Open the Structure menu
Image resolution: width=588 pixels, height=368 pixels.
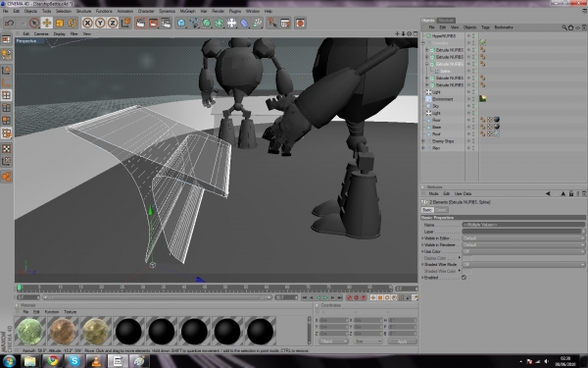(83, 11)
